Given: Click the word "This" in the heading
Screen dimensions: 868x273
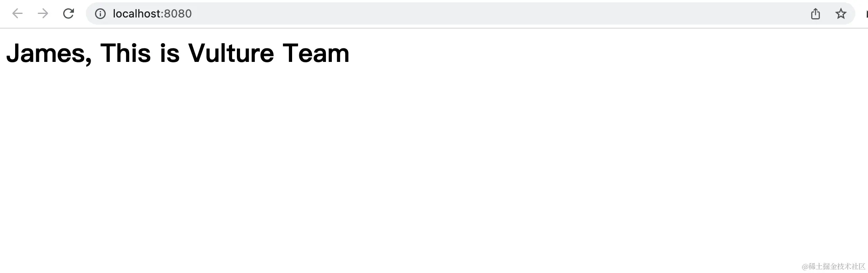Looking at the screenshot, I should click(x=126, y=53).
